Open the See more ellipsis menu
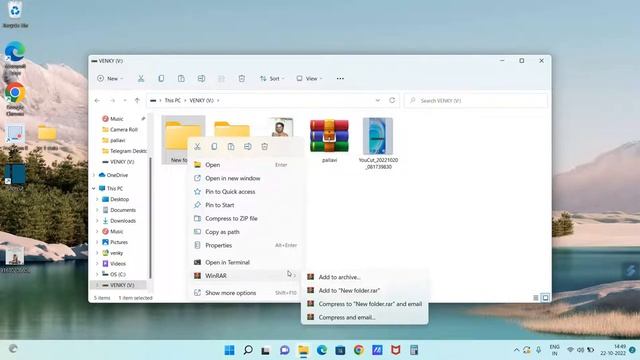 [340, 78]
